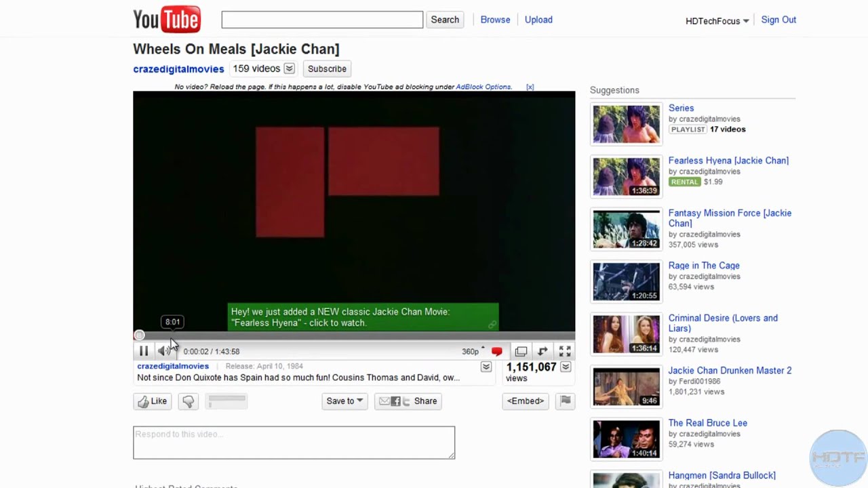Click the YouTube search field
Image resolution: width=868 pixels, height=488 pixels.
coord(322,20)
